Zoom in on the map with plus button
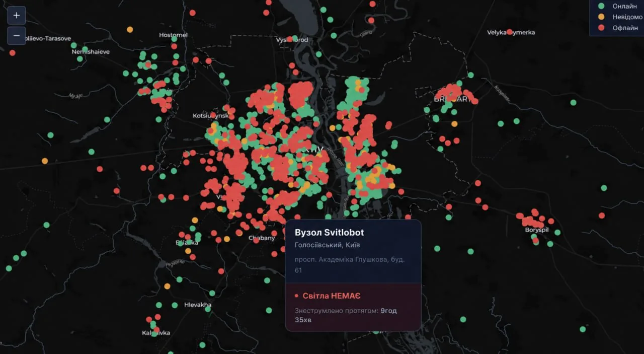This screenshot has height=354, width=644. click(x=17, y=15)
